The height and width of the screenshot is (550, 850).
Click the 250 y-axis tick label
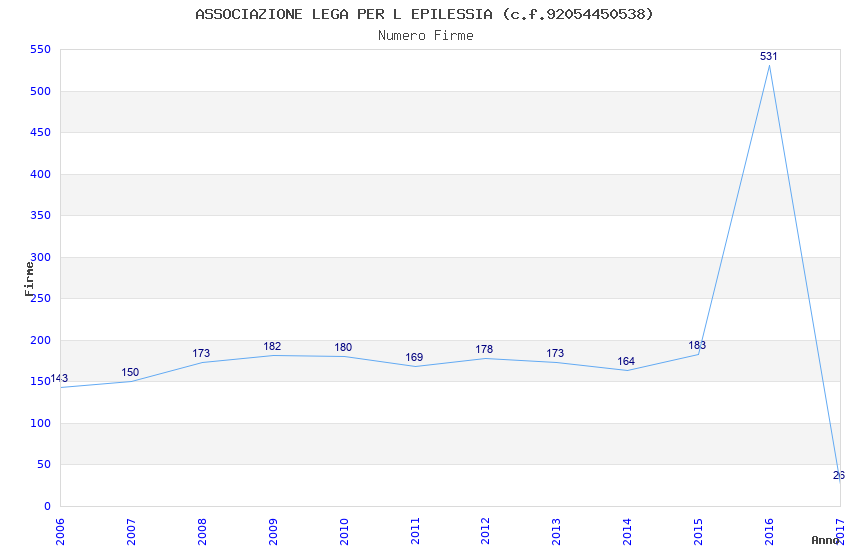click(x=41, y=298)
